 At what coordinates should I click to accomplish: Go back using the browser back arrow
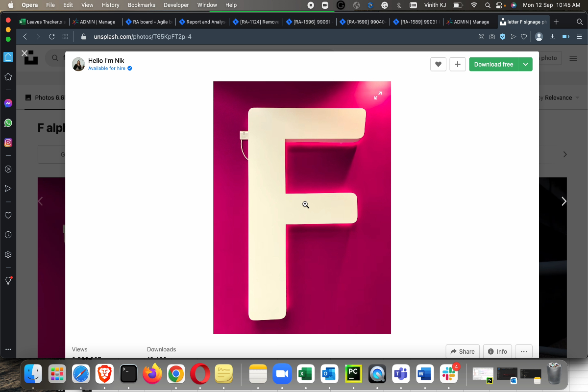[x=25, y=37]
